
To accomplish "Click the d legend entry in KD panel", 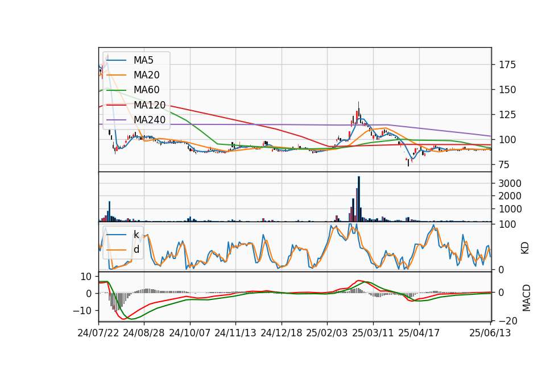I will 136,249.
